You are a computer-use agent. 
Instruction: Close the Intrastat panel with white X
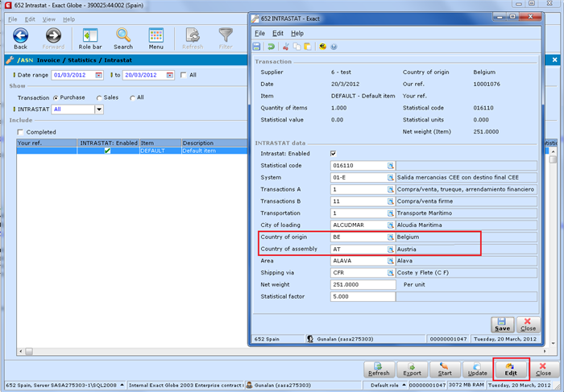point(554,60)
